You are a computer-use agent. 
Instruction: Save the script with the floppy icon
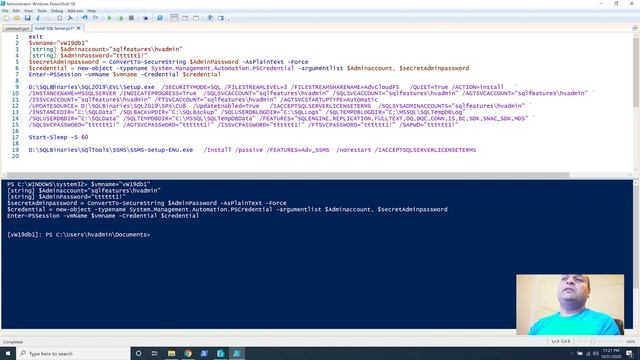coord(27,18)
